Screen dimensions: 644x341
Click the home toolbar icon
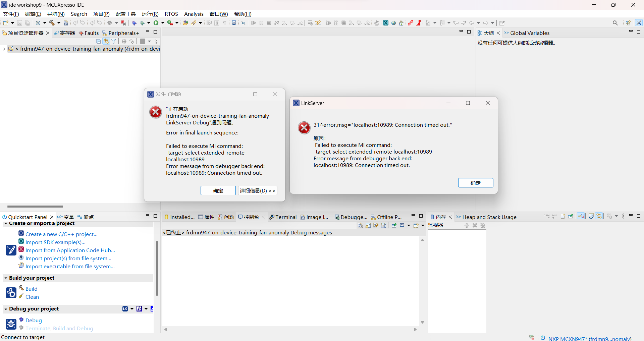[401, 23]
